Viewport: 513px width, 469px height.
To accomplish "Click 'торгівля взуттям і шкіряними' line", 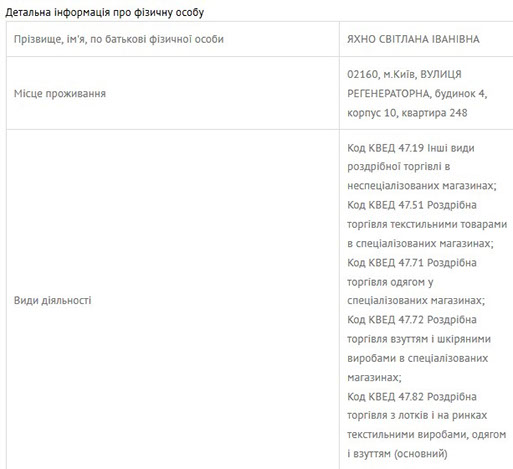I will click(419, 339).
